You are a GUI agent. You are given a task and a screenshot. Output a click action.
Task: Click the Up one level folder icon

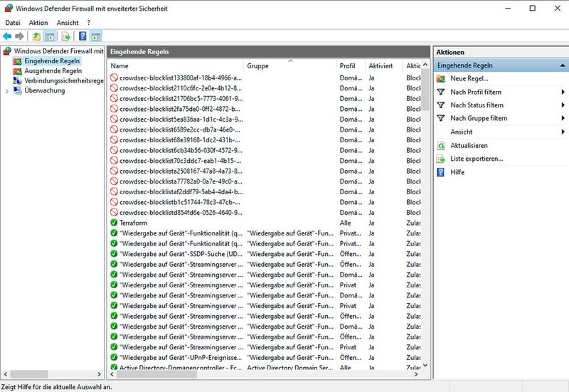(x=36, y=36)
